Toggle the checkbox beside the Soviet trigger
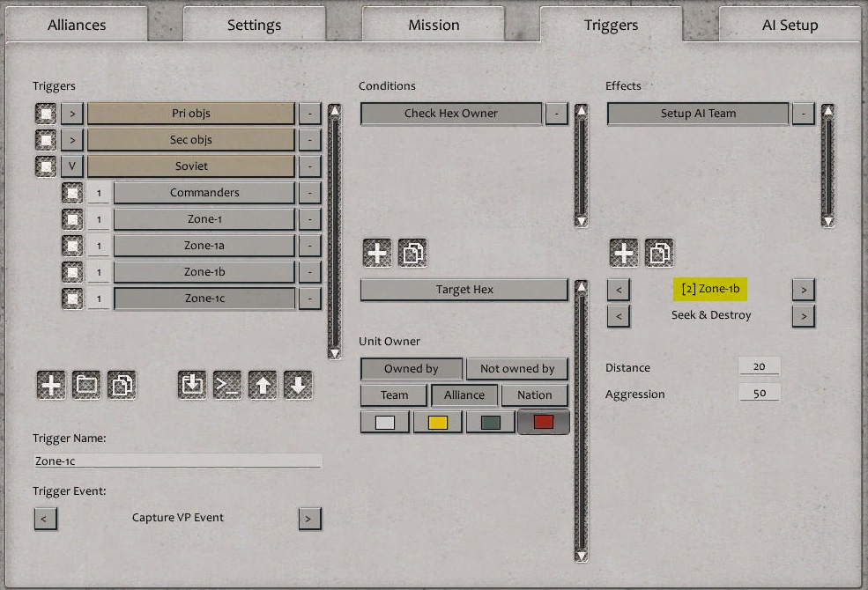Image resolution: width=868 pixels, height=590 pixels. pyautogui.click(x=44, y=166)
